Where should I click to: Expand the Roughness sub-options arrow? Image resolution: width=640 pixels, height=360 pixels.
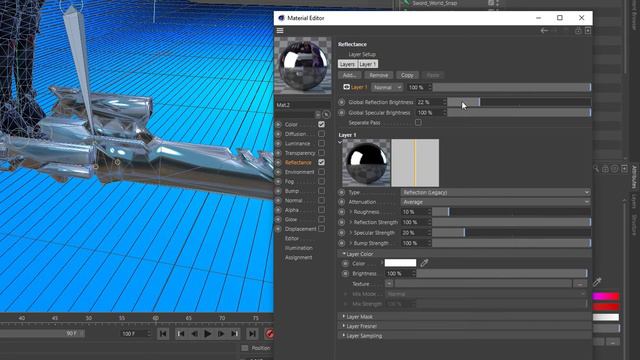tap(351, 212)
